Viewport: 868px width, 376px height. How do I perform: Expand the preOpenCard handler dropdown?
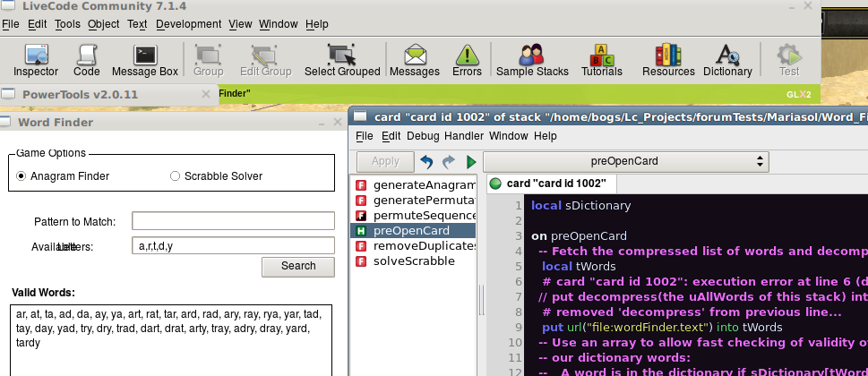[625, 161]
